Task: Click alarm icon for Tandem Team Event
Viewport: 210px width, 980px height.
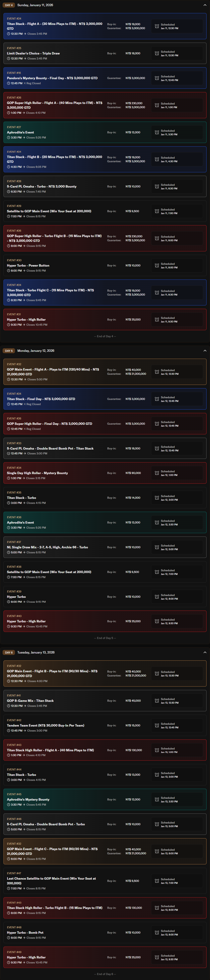Action: [x=157, y=726]
